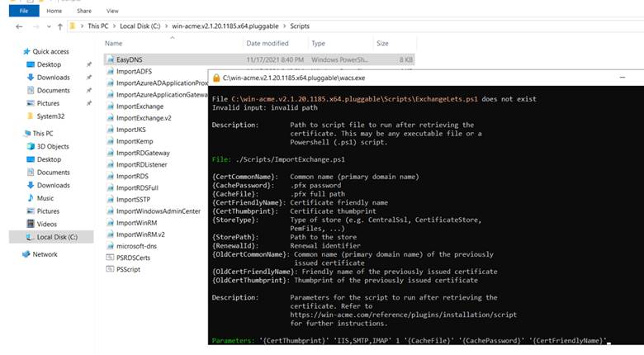Image resolution: width=644 pixels, height=355 pixels.
Task: Open the File ribbon tab
Action: coord(24,11)
